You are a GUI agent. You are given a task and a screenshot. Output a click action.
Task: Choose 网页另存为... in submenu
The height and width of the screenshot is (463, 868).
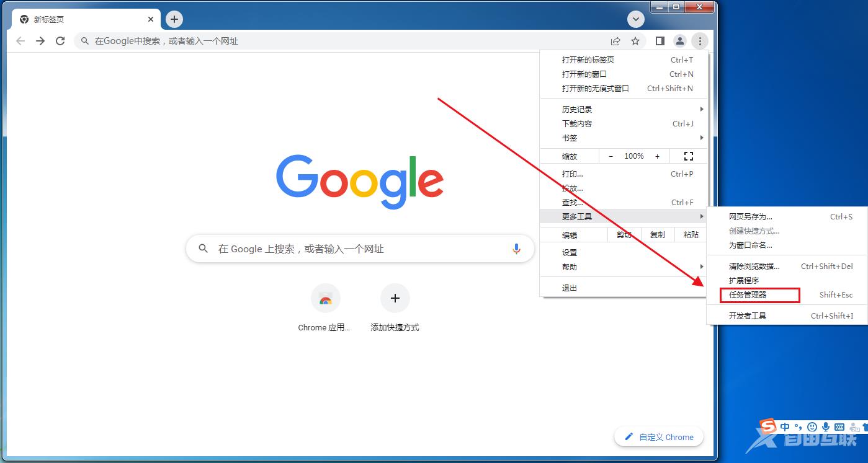787,216
